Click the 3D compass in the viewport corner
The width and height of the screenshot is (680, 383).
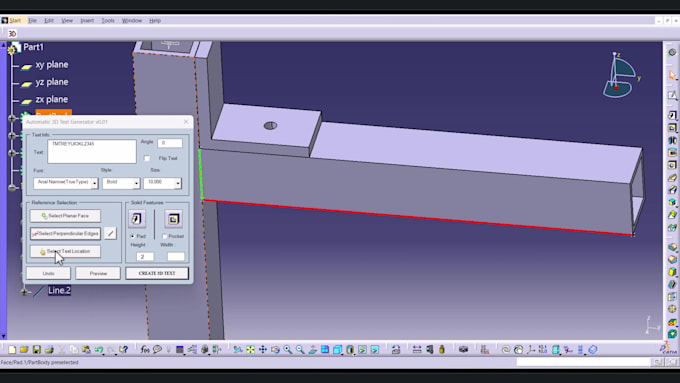click(x=620, y=75)
